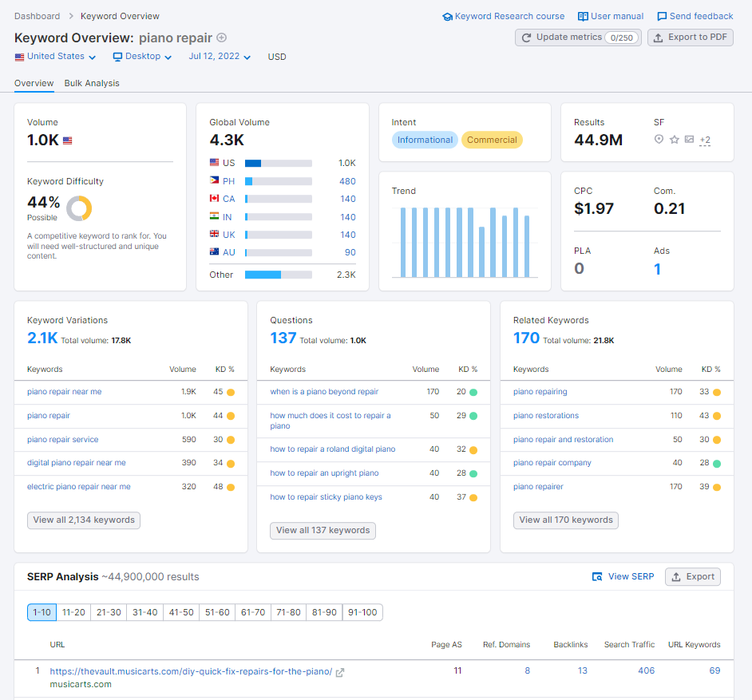Screen dimensions: 752x700
Task: Click the plus icon next to piano repair
Action: pyautogui.click(x=222, y=38)
